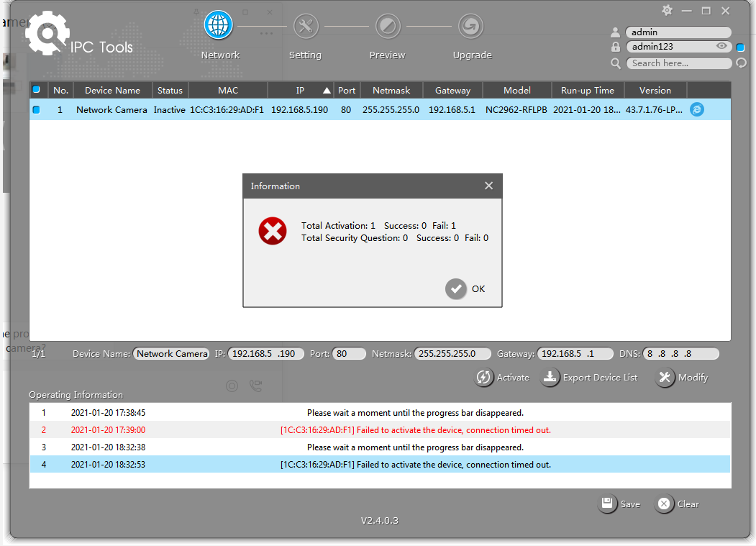
Task: Open the Upgrade icon
Action: pyautogui.click(x=470, y=26)
